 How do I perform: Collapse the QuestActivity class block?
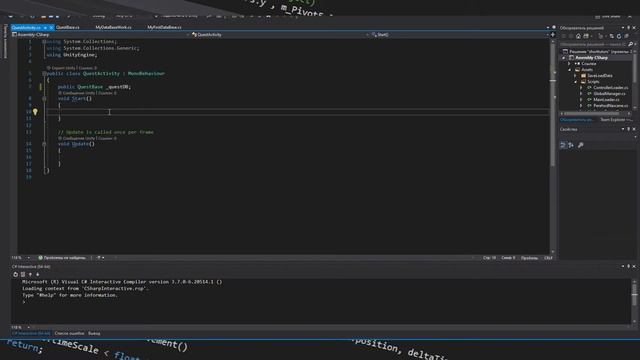(44, 73)
